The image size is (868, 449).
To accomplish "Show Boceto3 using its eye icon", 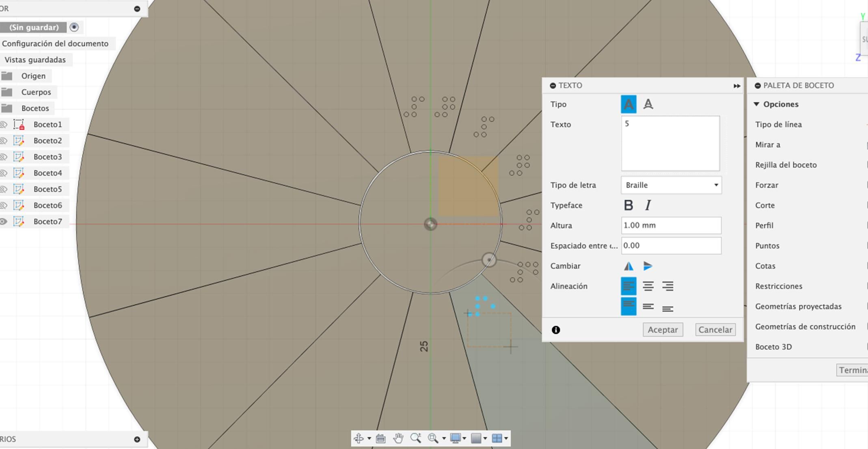I will point(4,157).
